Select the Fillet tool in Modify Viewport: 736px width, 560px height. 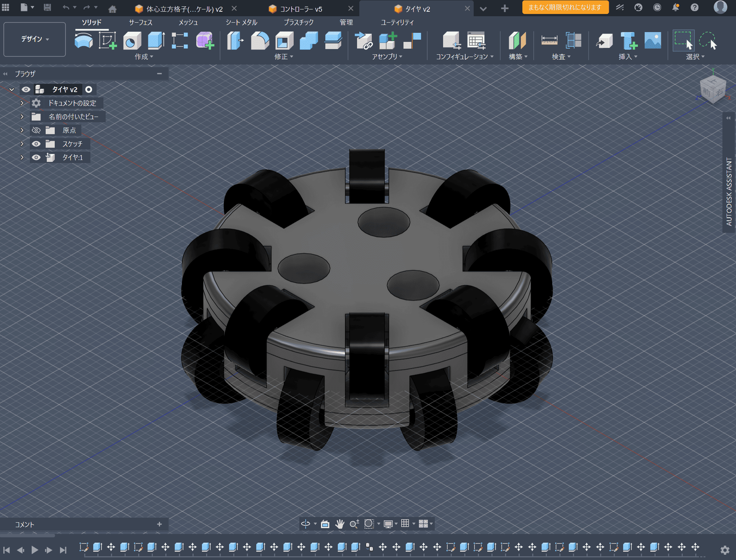pyautogui.click(x=260, y=40)
